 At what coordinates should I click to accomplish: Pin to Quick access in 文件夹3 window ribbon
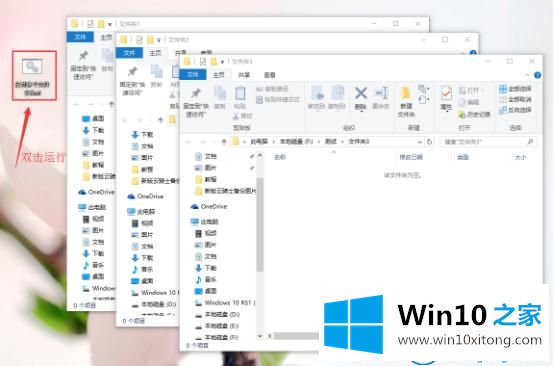[x=196, y=102]
